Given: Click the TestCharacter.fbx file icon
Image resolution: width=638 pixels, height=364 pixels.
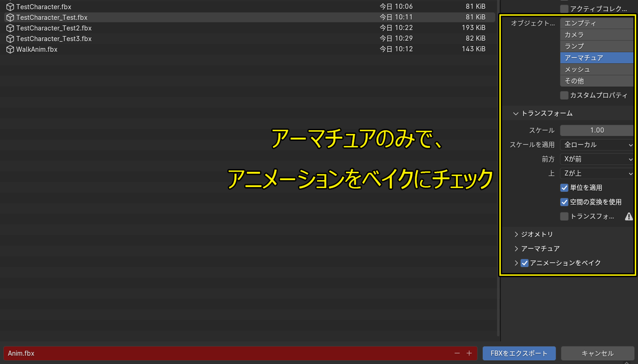Looking at the screenshot, I should [x=10, y=7].
